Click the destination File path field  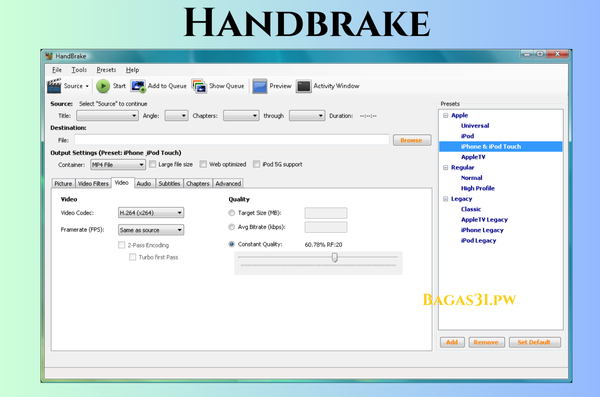pyautogui.click(x=232, y=140)
